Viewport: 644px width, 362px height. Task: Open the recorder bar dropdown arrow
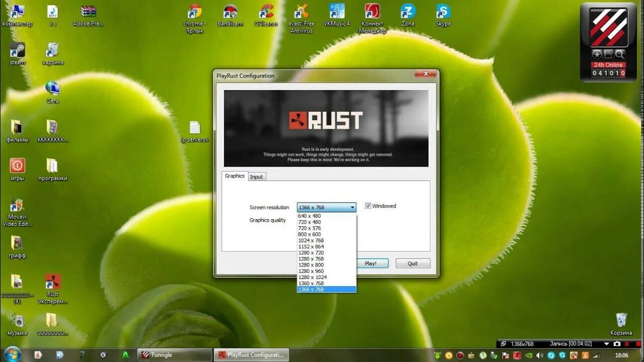pyautogui.click(x=607, y=344)
